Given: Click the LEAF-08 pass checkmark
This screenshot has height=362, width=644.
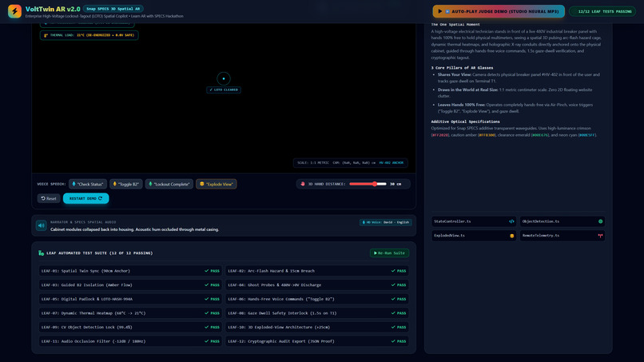Looking at the screenshot, I should tap(393, 313).
